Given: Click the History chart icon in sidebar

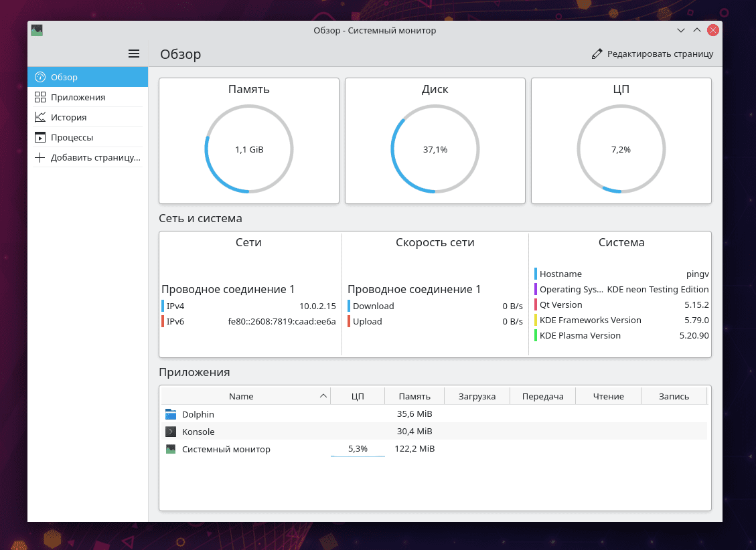Looking at the screenshot, I should pos(40,117).
